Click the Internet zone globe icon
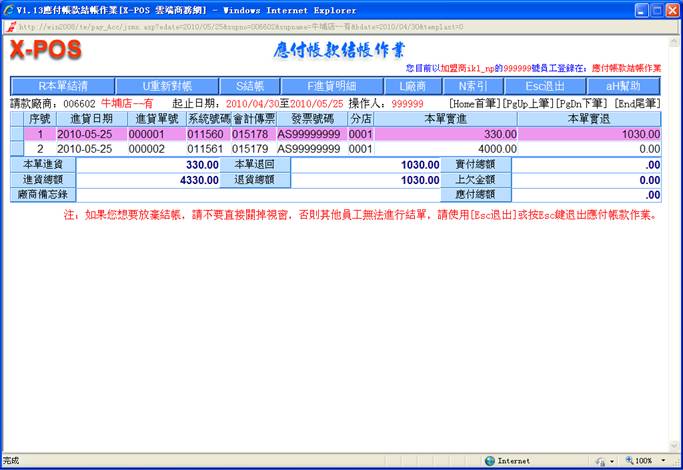This screenshot has height=470, width=683. [x=490, y=461]
